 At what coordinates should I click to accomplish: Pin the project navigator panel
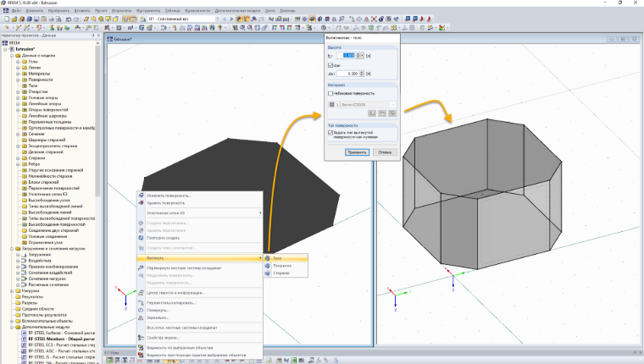click(x=93, y=36)
